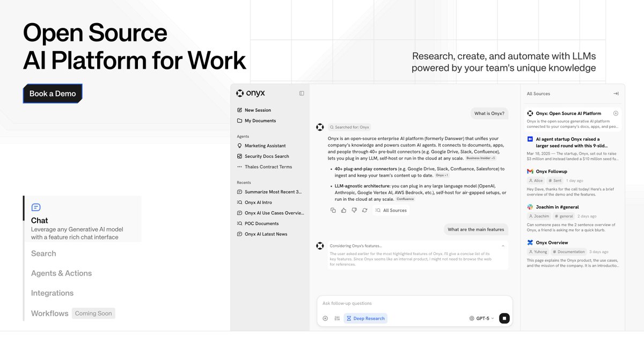This screenshot has width=644, height=349.
Task: Regenerate the response with refresh icon
Action: click(364, 210)
